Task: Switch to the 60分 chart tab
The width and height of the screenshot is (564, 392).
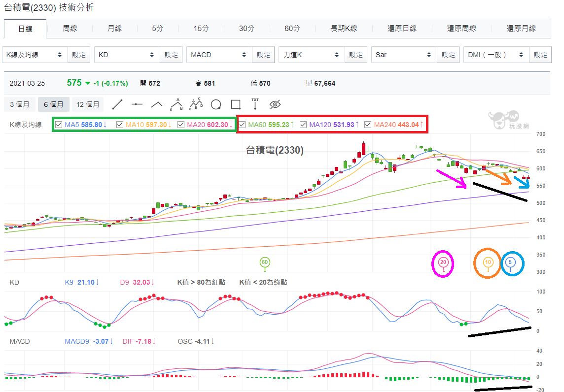Action: point(292,29)
